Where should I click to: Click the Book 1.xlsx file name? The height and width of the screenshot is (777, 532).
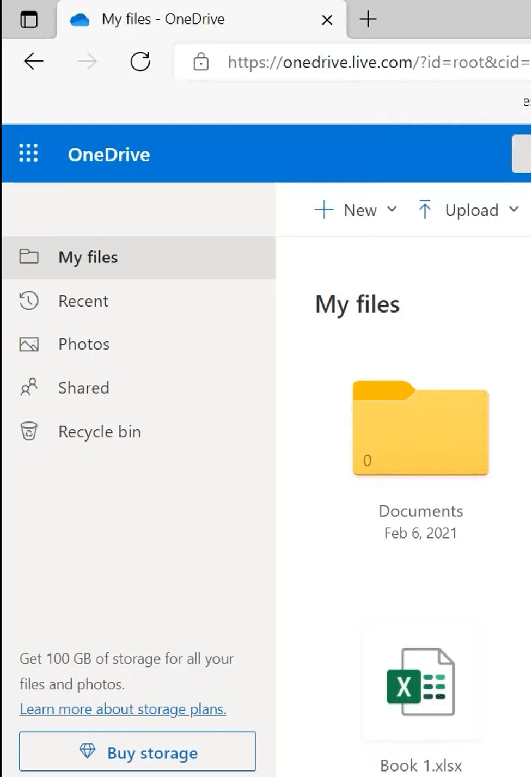point(421,766)
